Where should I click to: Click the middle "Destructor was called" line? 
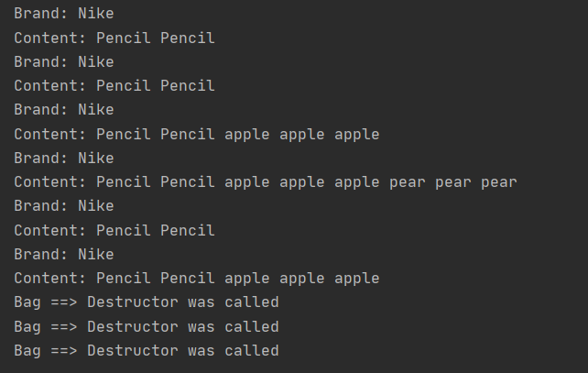click(x=147, y=326)
